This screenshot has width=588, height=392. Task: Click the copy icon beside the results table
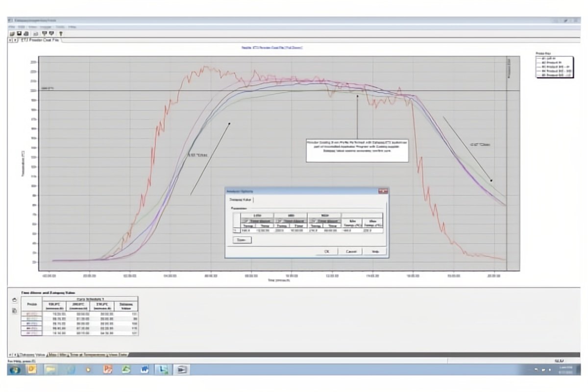coord(14,310)
